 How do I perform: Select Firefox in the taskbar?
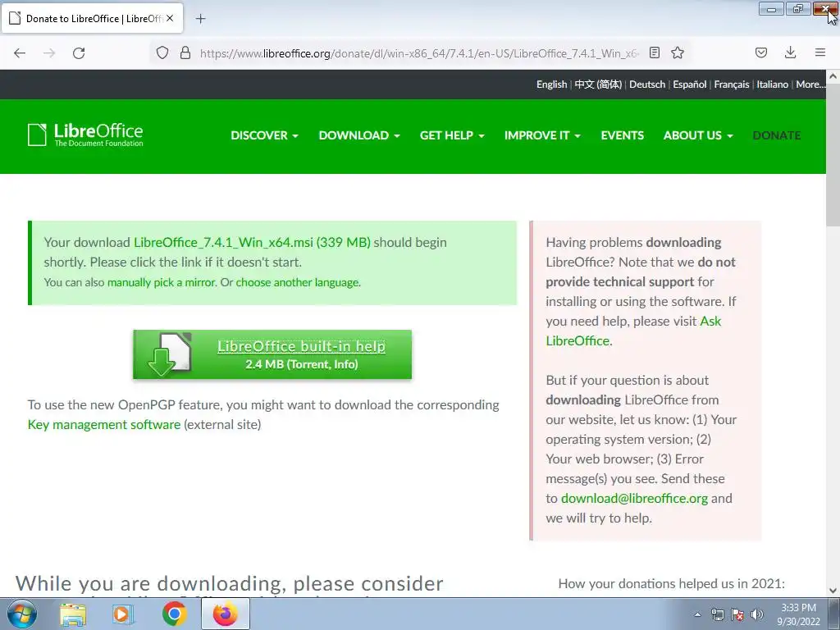[226, 614]
